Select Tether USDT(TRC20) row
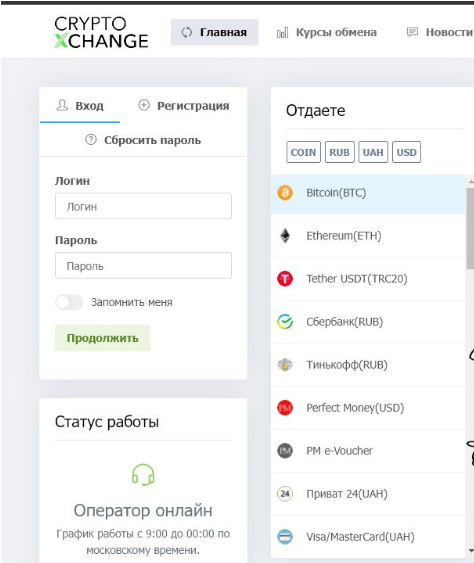Viewport: 474px width, 563px height. pyautogui.click(x=368, y=279)
